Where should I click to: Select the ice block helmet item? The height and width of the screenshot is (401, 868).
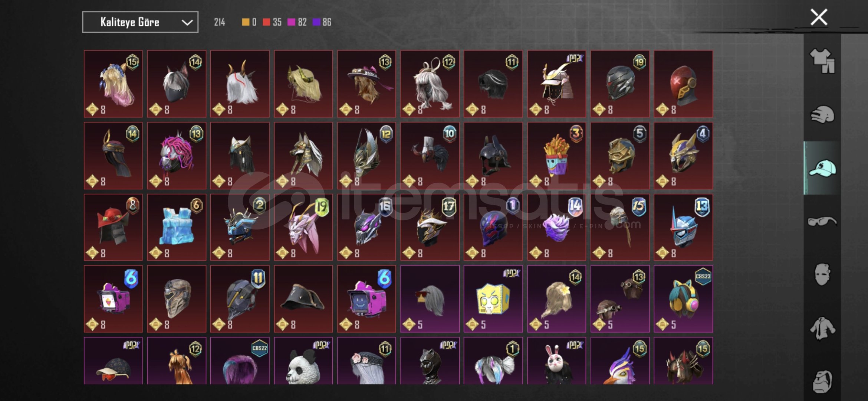pyautogui.click(x=177, y=227)
